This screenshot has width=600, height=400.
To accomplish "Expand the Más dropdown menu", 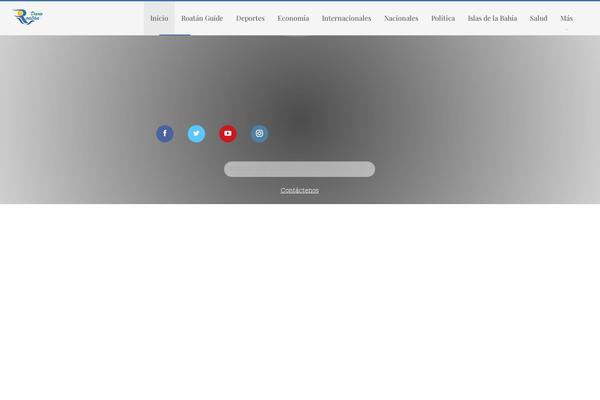I will [566, 18].
